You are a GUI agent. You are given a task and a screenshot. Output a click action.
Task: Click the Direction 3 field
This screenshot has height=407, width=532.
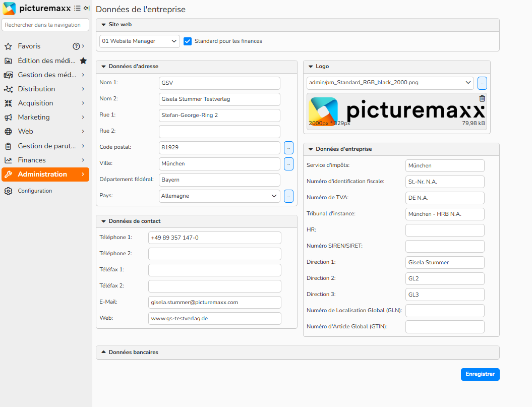pyautogui.click(x=445, y=295)
